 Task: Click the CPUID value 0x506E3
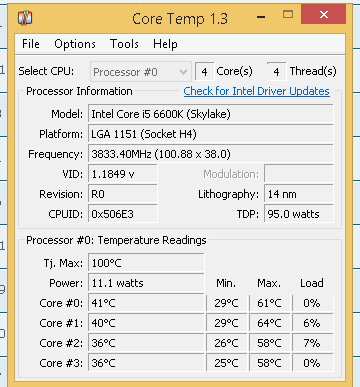coord(123,214)
